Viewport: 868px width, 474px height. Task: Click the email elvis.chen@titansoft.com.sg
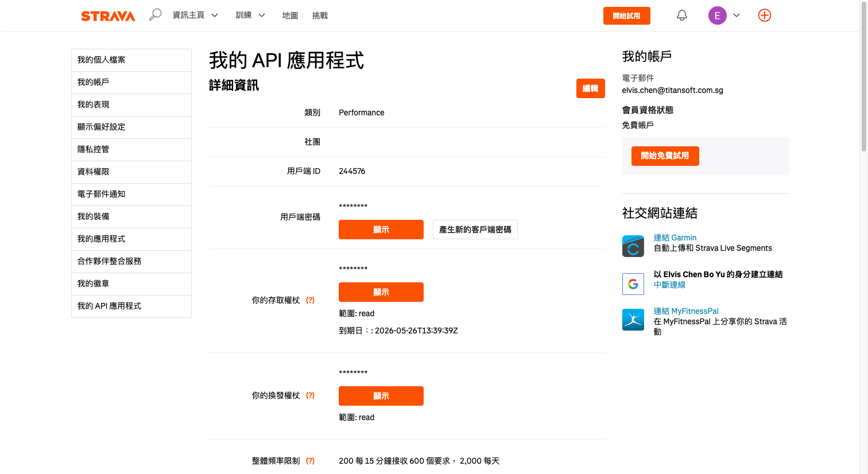[x=673, y=90]
